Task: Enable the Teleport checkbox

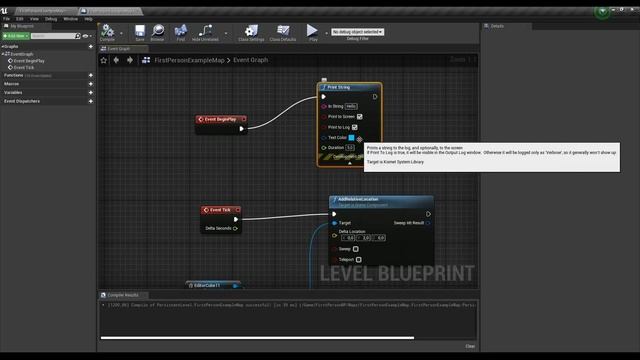Action: point(358,260)
